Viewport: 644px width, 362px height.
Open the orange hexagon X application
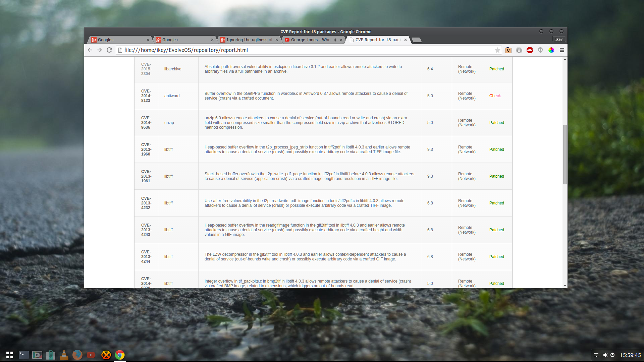(x=106, y=355)
